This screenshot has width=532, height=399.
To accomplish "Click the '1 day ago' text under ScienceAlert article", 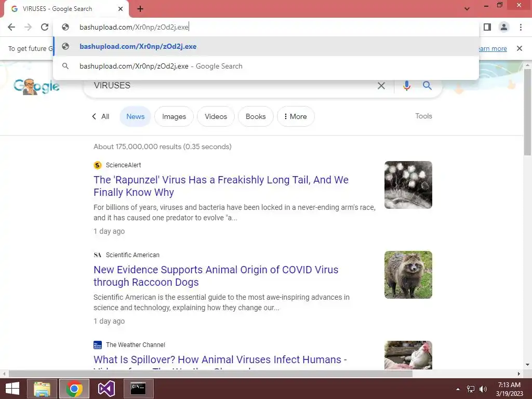I will coord(109,231).
